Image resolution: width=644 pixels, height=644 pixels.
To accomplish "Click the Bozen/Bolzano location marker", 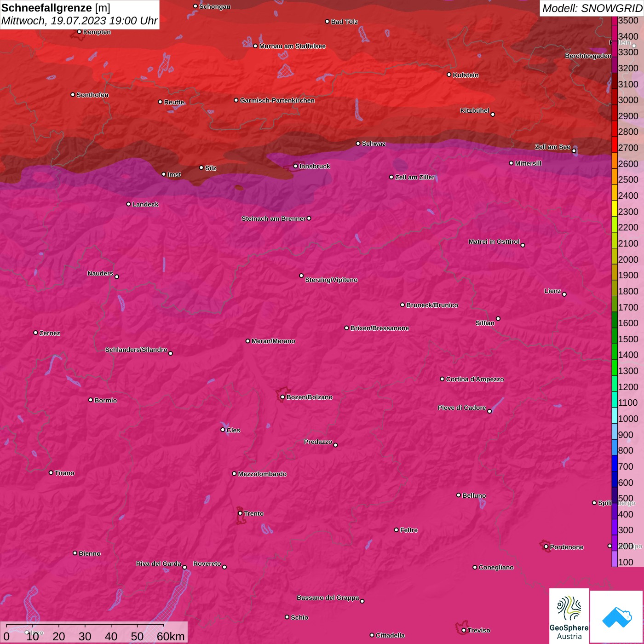I will 282,397.
